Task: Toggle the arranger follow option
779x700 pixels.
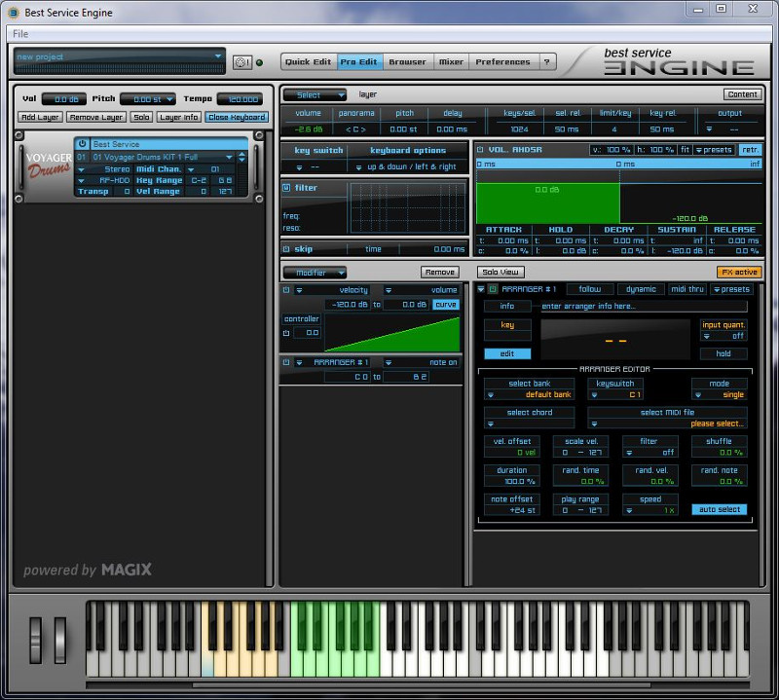Action: [x=589, y=289]
